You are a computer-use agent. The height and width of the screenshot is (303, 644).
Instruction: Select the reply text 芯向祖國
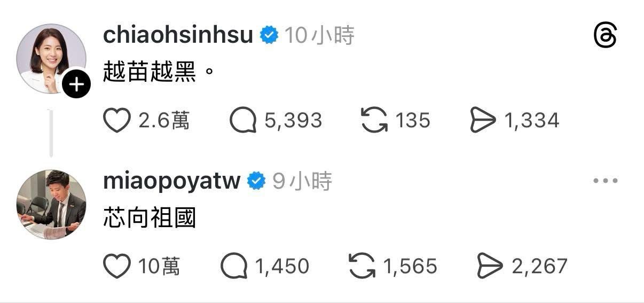tap(149, 217)
